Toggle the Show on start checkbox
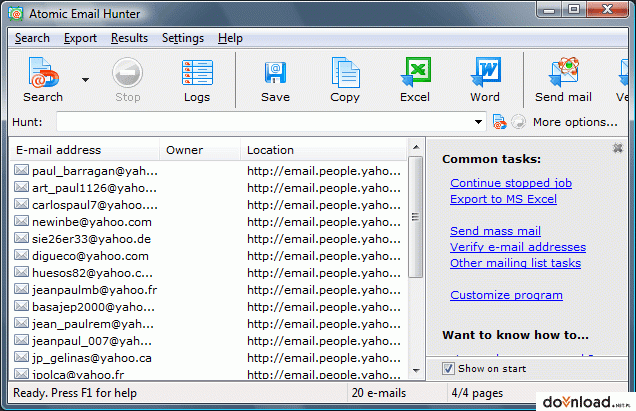This screenshot has width=636, height=411. click(x=448, y=369)
